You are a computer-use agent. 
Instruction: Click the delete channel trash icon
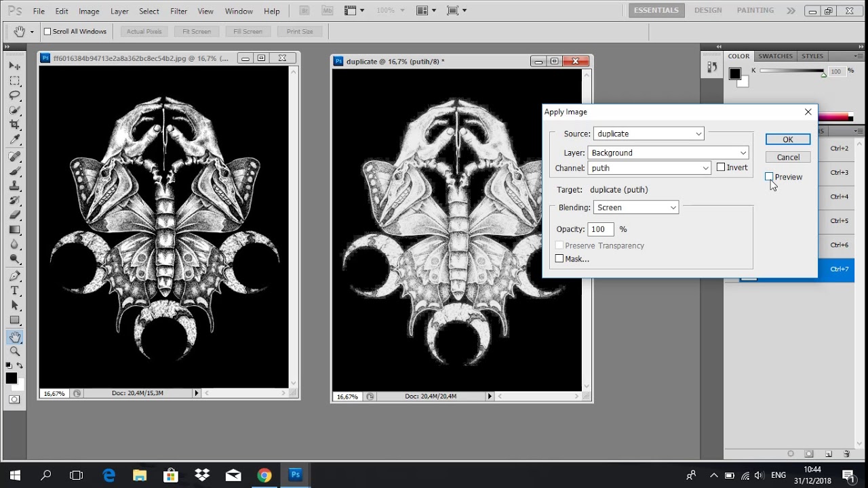point(846,453)
